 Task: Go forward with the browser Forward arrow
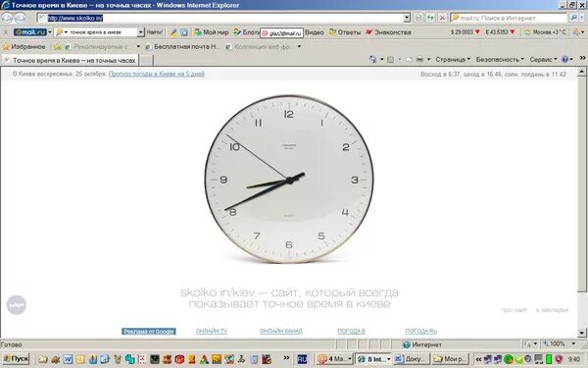coord(20,18)
